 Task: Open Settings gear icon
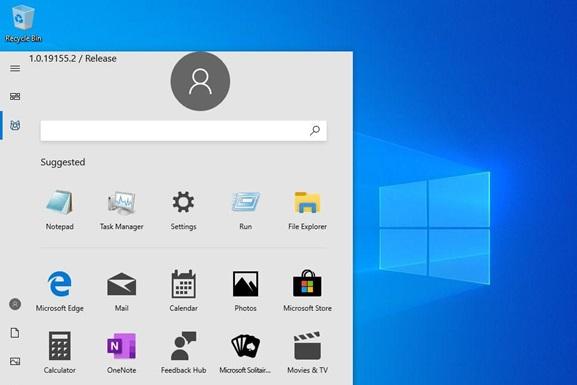(x=183, y=210)
